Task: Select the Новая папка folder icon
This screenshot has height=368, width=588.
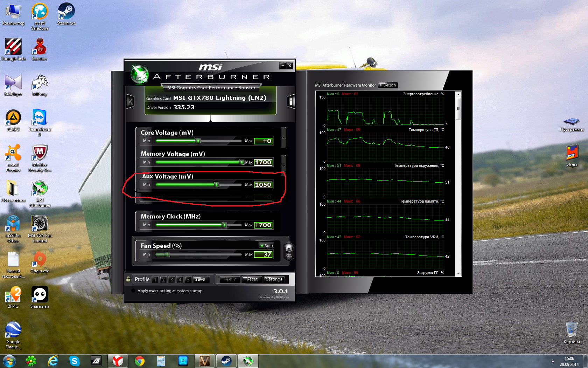Action: point(13,191)
